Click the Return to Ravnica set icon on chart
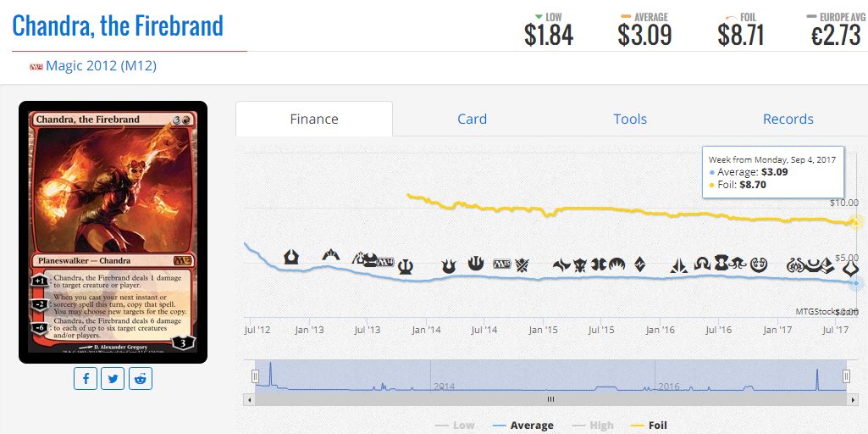This screenshot has height=434, width=868. (291, 257)
